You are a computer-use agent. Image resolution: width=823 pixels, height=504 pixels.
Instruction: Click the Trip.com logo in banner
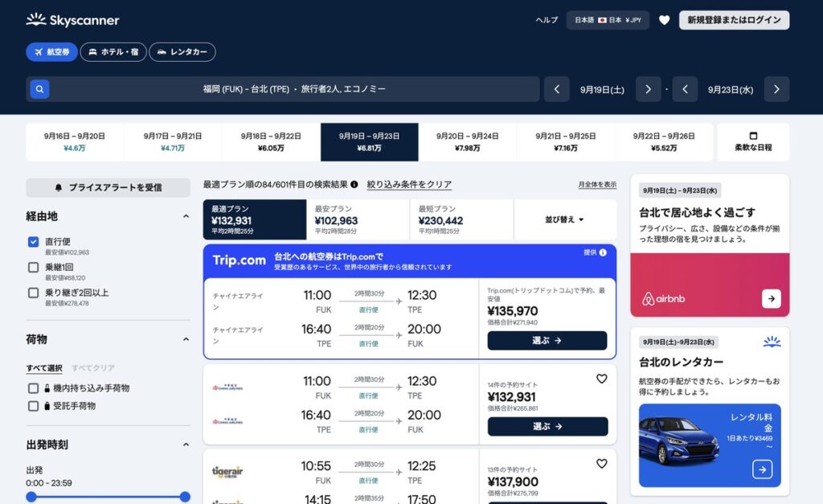coord(240,260)
